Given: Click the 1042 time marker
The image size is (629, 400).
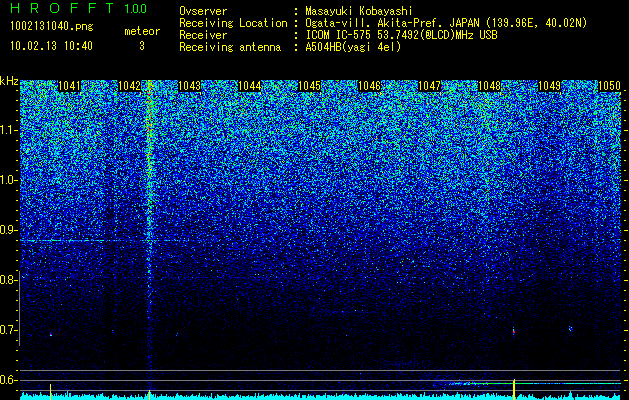Looking at the screenshot, I should pyautogui.click(x=130, y=86).
